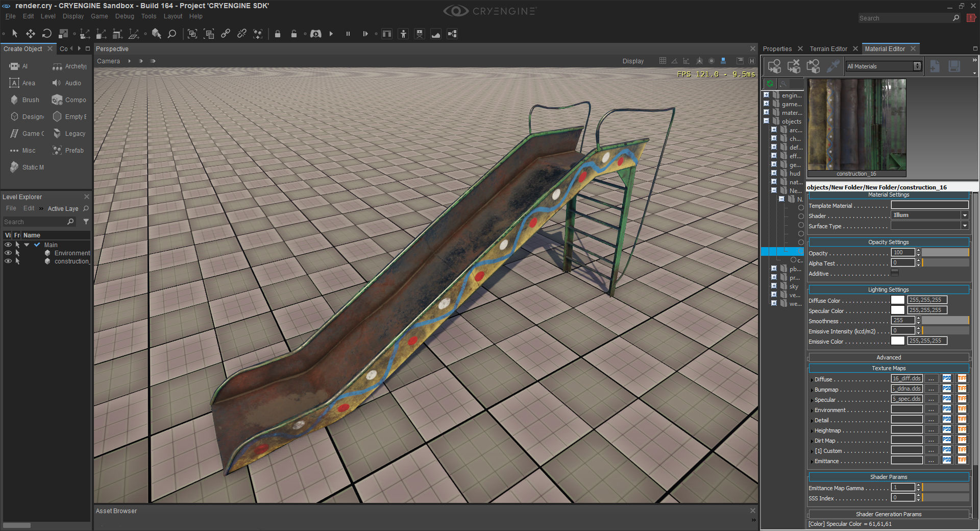Click the Link objects chain icon
The image size is (980, 531).
tap(226, 34)
